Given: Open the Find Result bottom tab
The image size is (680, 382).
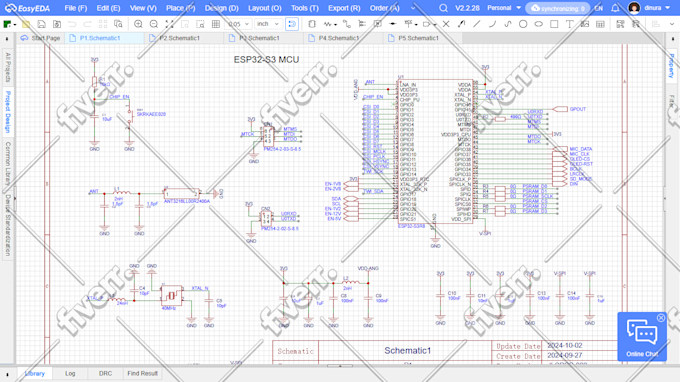Looking at the screenshot, I should [142, 373].
